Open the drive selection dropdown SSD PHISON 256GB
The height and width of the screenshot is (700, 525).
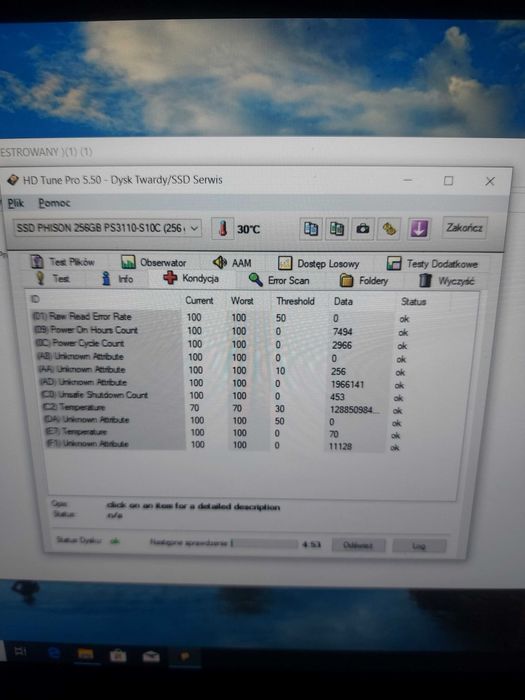point(107,228)
